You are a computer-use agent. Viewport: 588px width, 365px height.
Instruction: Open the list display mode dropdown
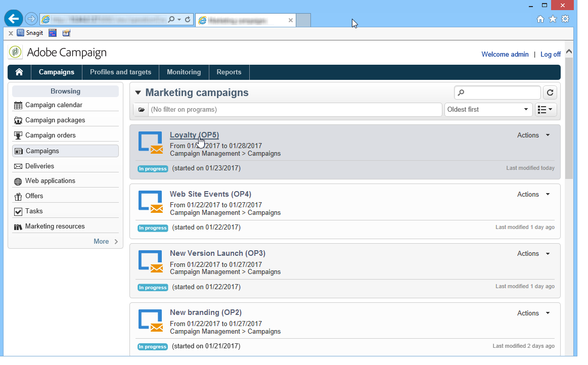pos(545,110)
